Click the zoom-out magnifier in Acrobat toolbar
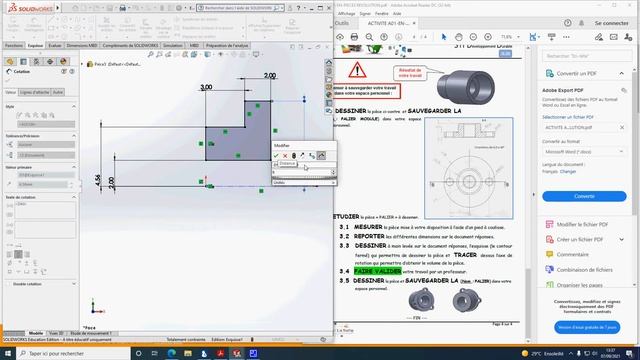 [x=369, y=37]
